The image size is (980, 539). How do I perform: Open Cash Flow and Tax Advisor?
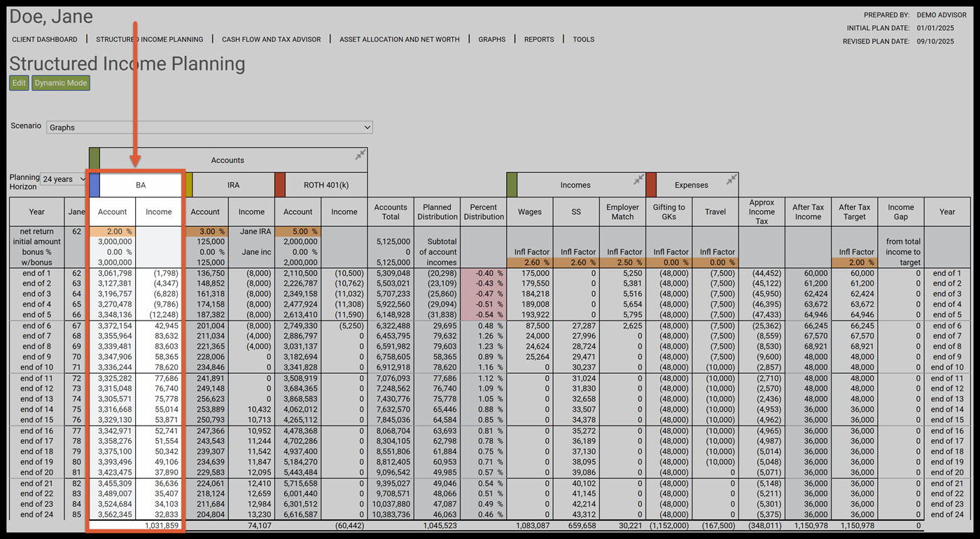tap(272, 39)
